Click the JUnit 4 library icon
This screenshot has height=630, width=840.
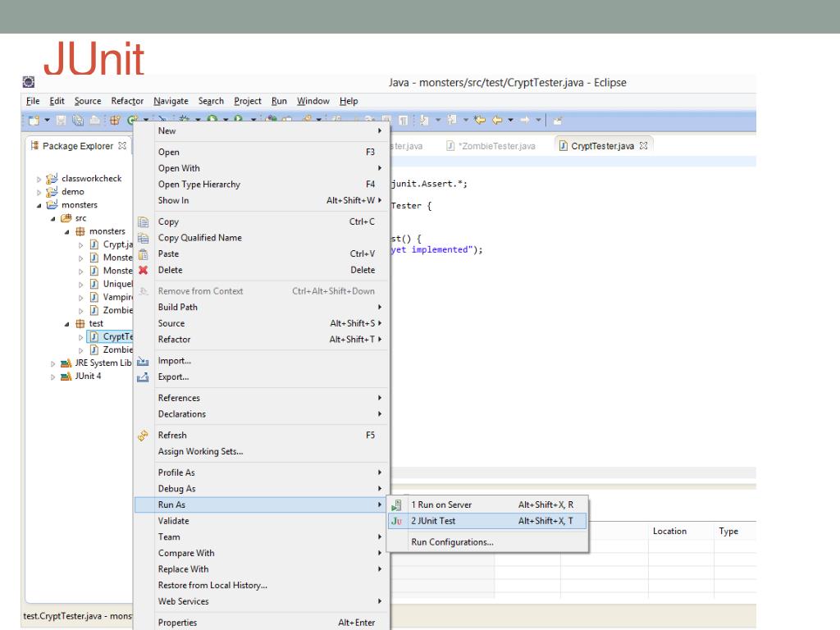pyautogui.click(x=66, y=377)
